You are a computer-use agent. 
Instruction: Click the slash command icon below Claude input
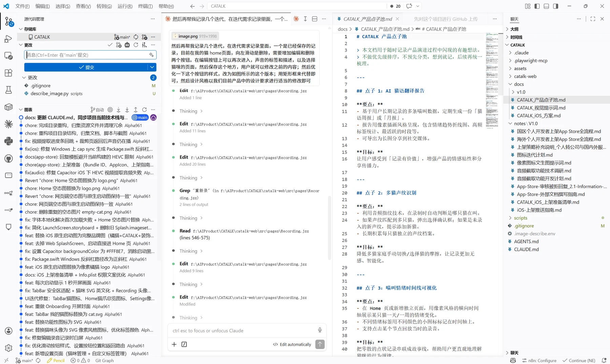pos(184,344)
